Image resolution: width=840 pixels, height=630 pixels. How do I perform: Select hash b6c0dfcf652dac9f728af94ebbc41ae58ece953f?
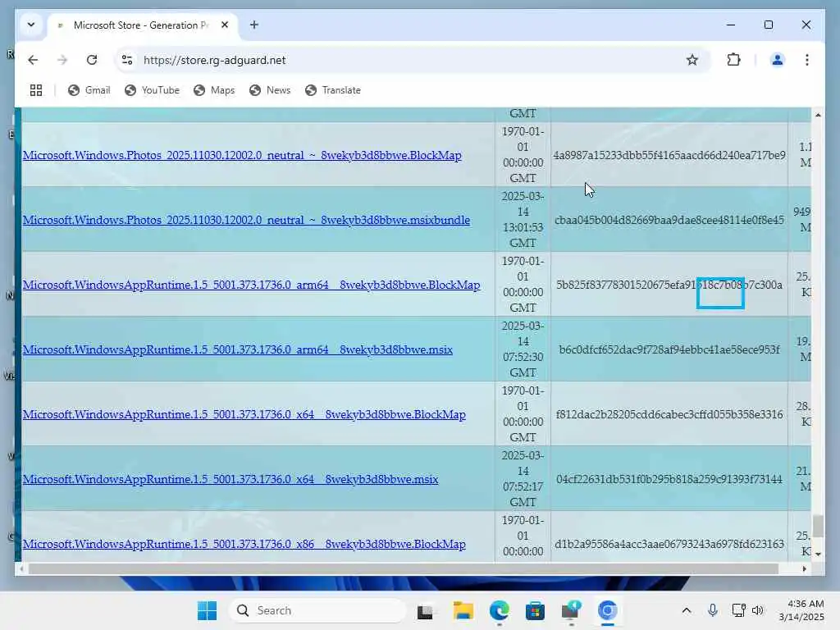click(669, 349)
